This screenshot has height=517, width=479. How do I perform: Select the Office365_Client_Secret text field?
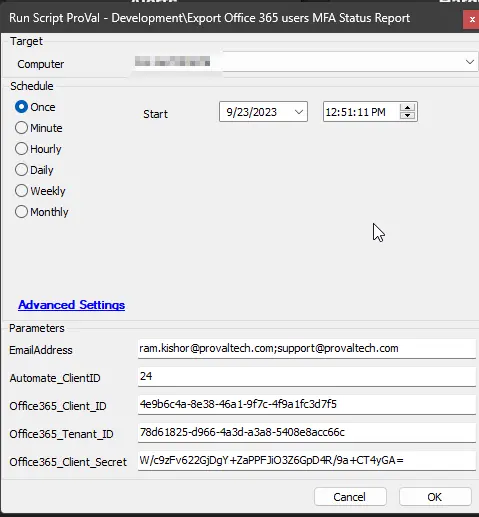[307, 461]
